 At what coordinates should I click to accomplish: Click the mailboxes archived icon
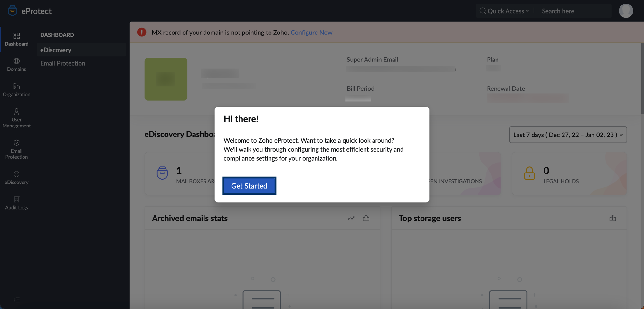[x=162, y=173]
